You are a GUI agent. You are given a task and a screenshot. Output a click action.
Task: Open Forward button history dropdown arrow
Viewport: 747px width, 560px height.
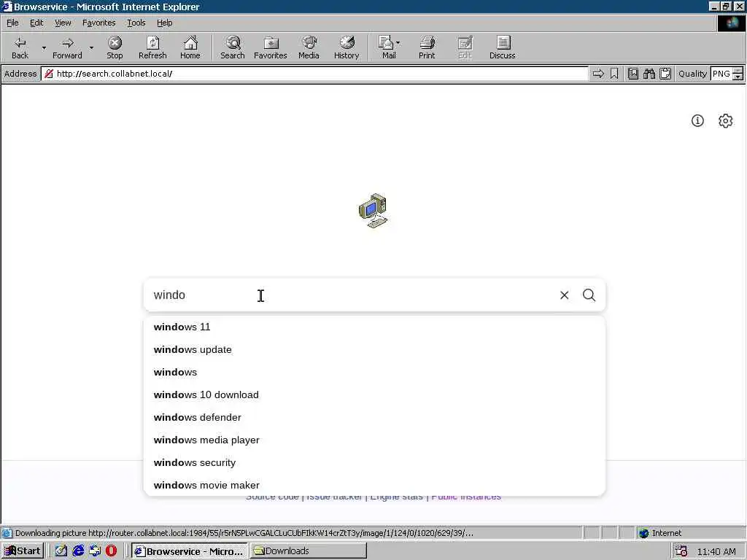click(91, 48)
